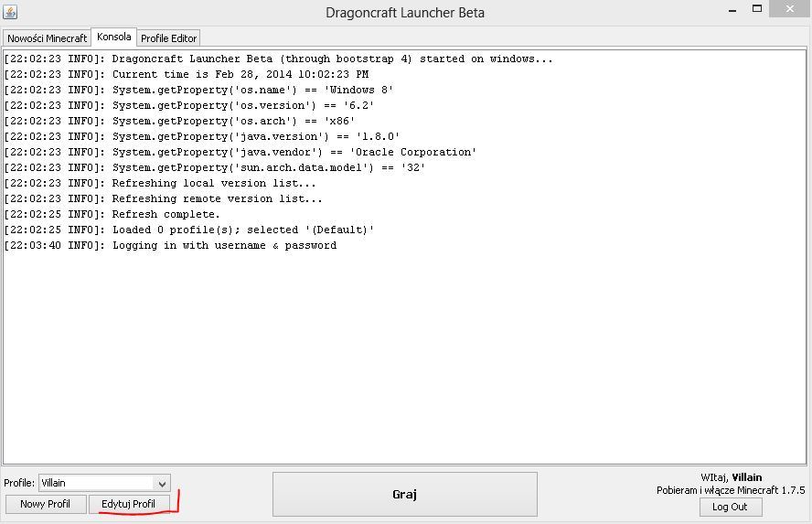Click the java.version '1.8.0' log line
This screenshot has height=524, width=812.
point(202,136)
